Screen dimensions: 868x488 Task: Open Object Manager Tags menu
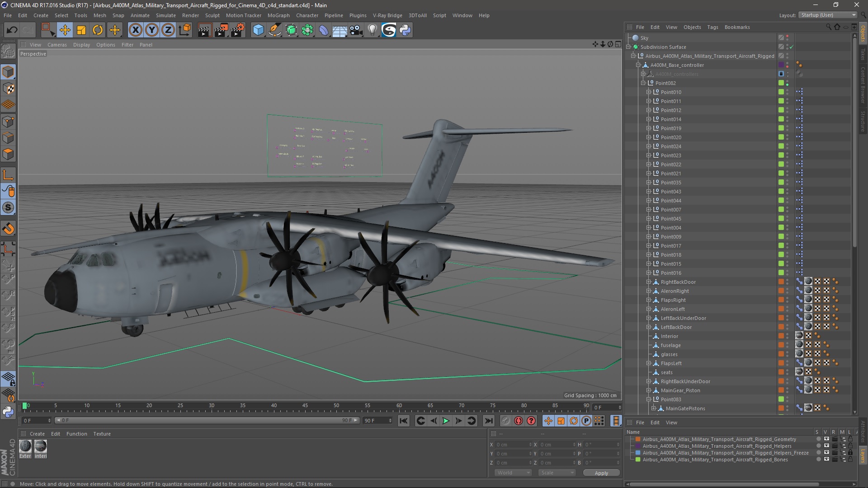pyautogui.click(x=712, y=27)
